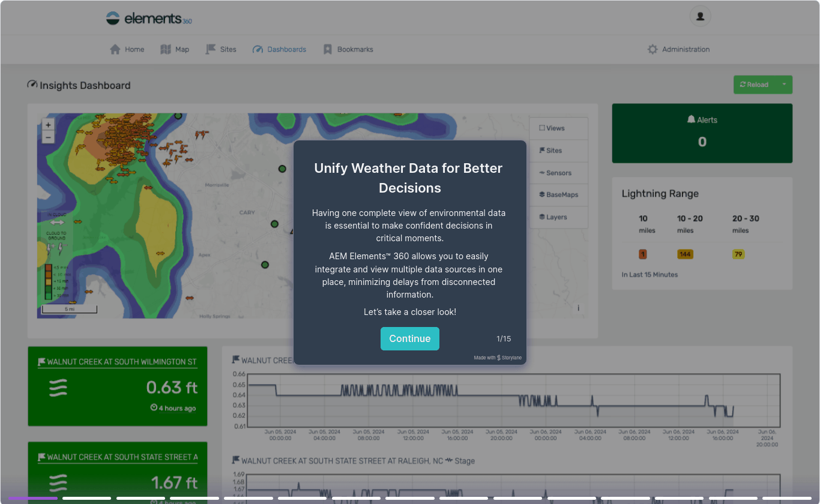Viewport: 820px width, 504px height.
Task: Click the Bookmarks icon in navigation
Action: 328,49
